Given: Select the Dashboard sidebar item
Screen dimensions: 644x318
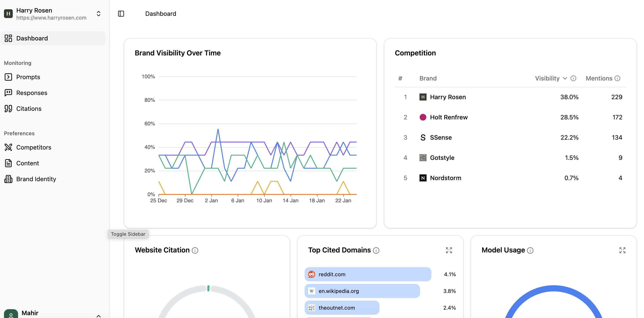Looking at the screenshot, I should coord(32,38).
